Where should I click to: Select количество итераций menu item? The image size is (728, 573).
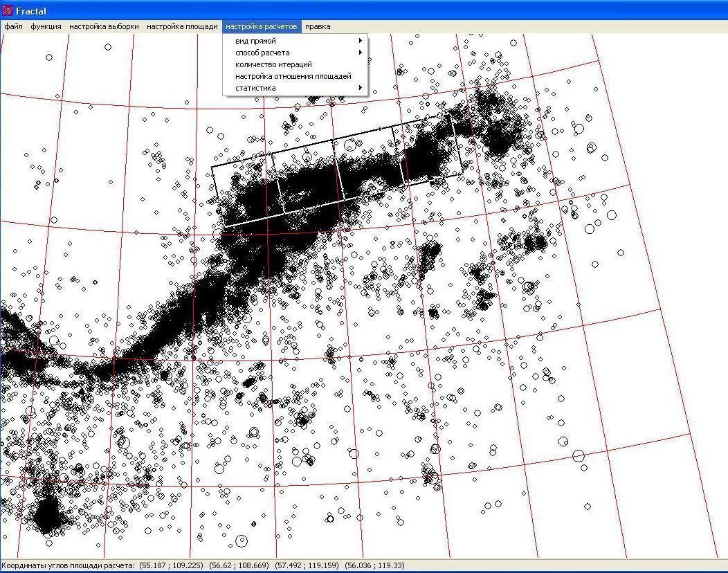coord(273,64)
